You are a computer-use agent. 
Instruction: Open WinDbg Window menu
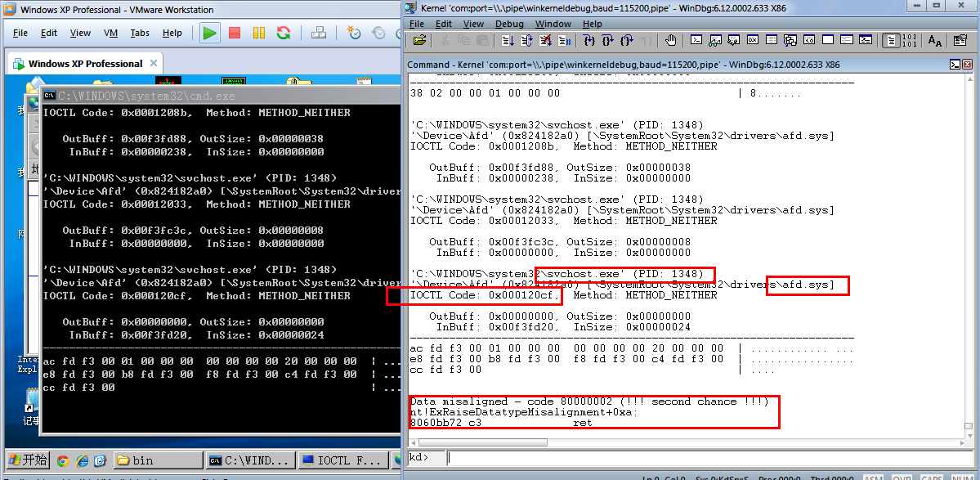[553, 24]
